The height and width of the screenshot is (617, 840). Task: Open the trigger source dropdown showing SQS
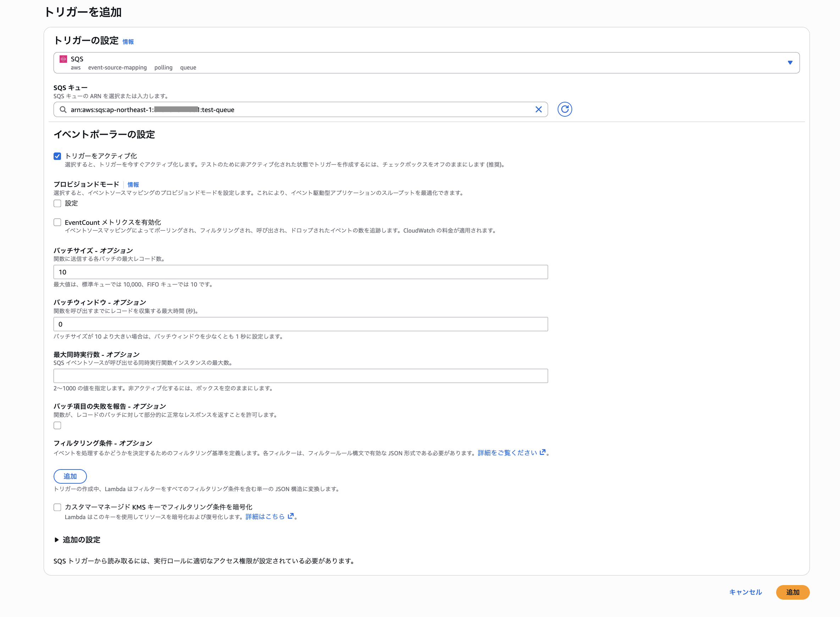[790, 62]
